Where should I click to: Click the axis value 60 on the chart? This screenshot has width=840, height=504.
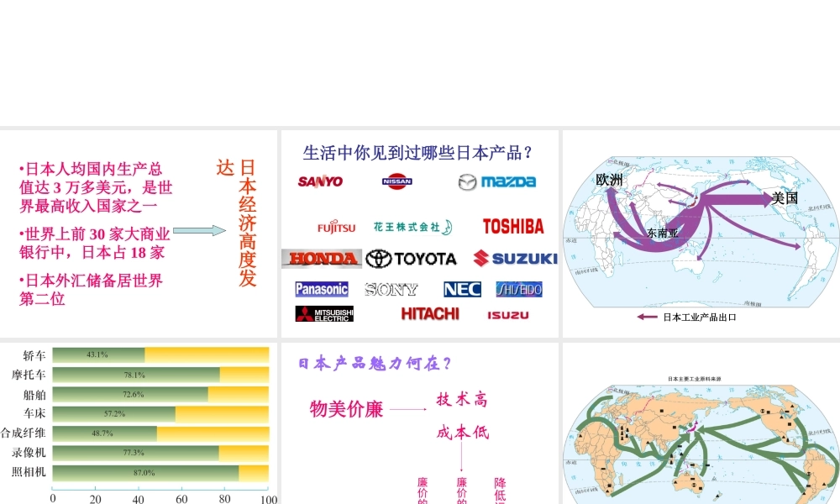(181, 499)
